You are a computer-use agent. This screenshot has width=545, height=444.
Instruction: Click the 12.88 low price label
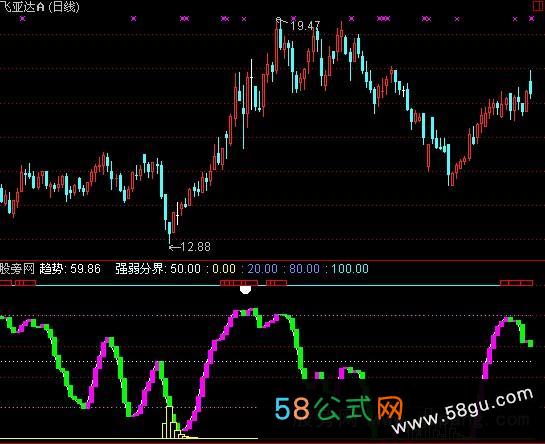coord(195,247)
